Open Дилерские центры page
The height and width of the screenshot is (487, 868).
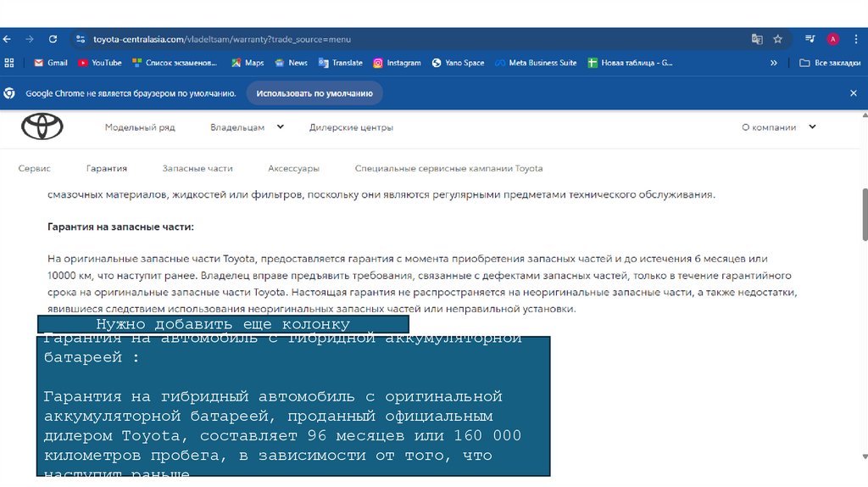(x=351, y=127)
